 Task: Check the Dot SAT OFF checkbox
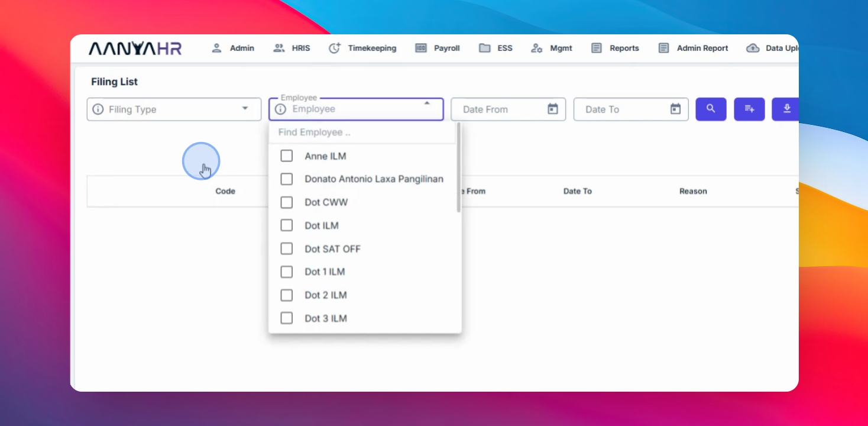tap(287, 248)
